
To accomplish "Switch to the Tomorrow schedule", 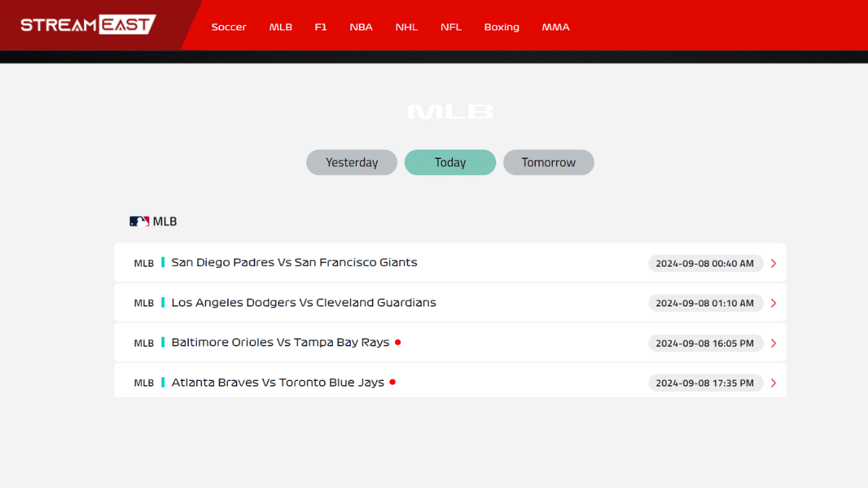I will click(548, 162).
